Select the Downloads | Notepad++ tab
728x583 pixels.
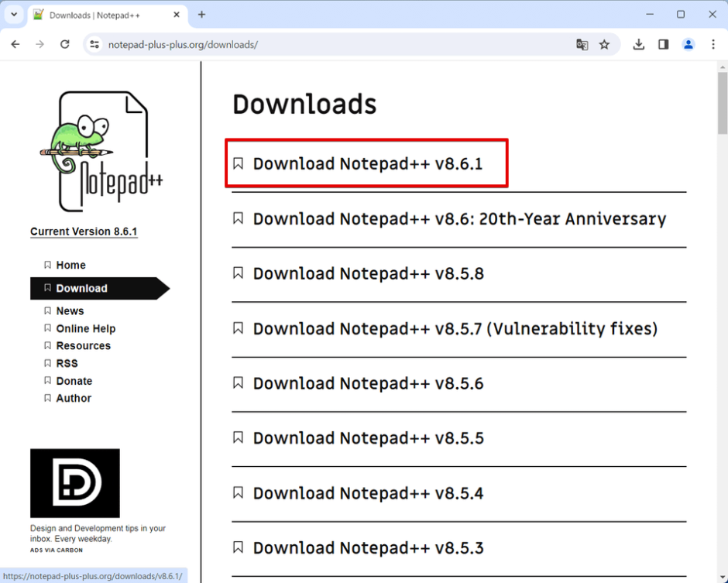click(x=108, y=15)
